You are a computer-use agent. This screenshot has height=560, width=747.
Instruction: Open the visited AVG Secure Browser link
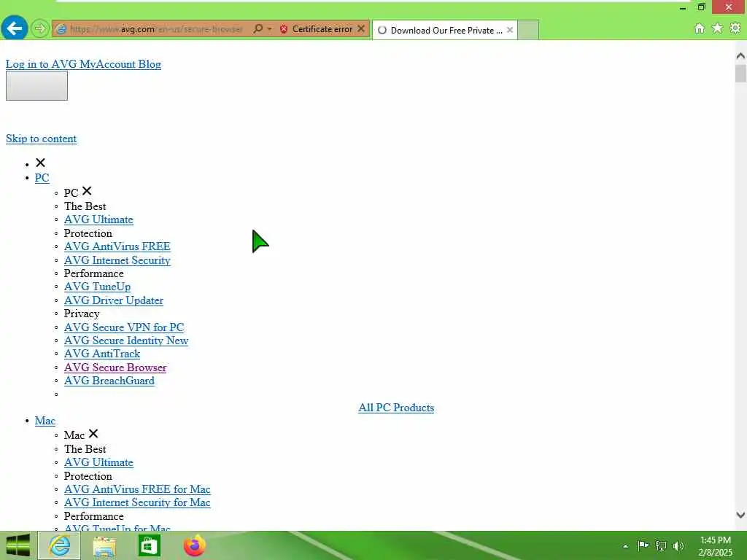(x=115, y=367)
